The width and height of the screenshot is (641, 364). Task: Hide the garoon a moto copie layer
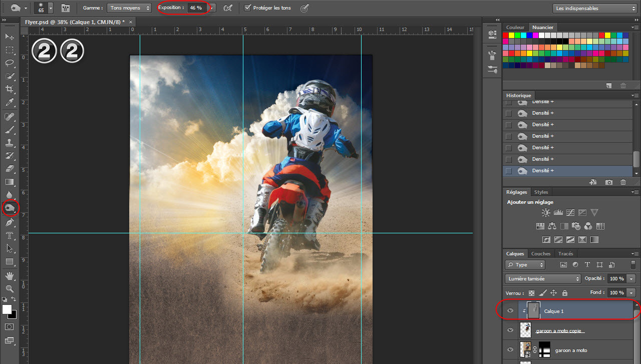pos(510,330)
